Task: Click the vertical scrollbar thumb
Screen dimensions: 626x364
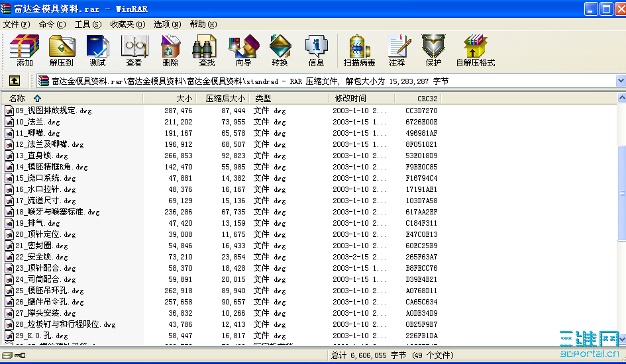Action: [621, 193]
